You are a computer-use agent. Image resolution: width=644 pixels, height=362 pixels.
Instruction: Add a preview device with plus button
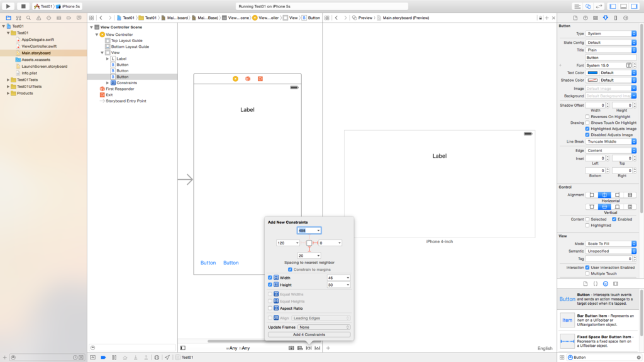[328, 348]
